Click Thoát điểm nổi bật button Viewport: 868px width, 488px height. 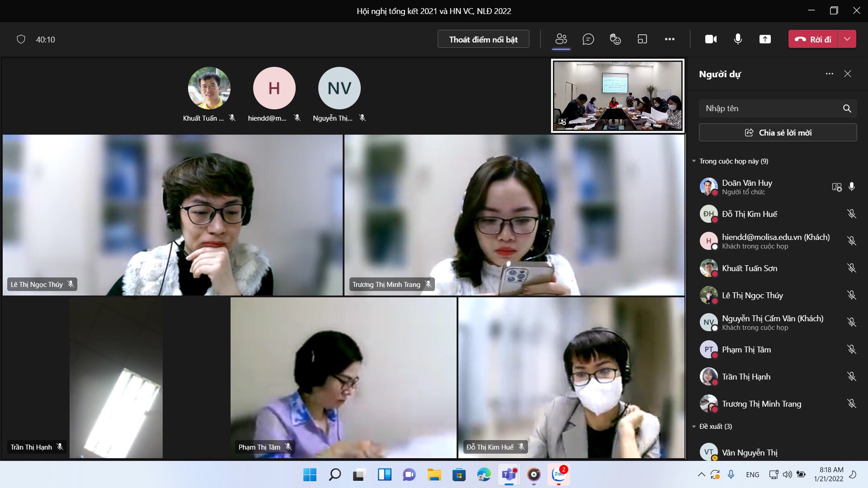(x=483, y=39)
